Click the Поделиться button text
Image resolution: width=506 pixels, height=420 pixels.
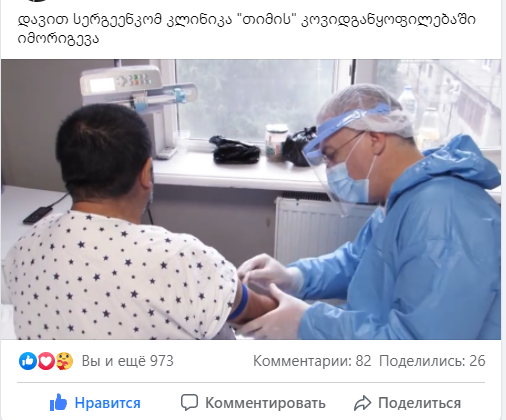(419, 403)
